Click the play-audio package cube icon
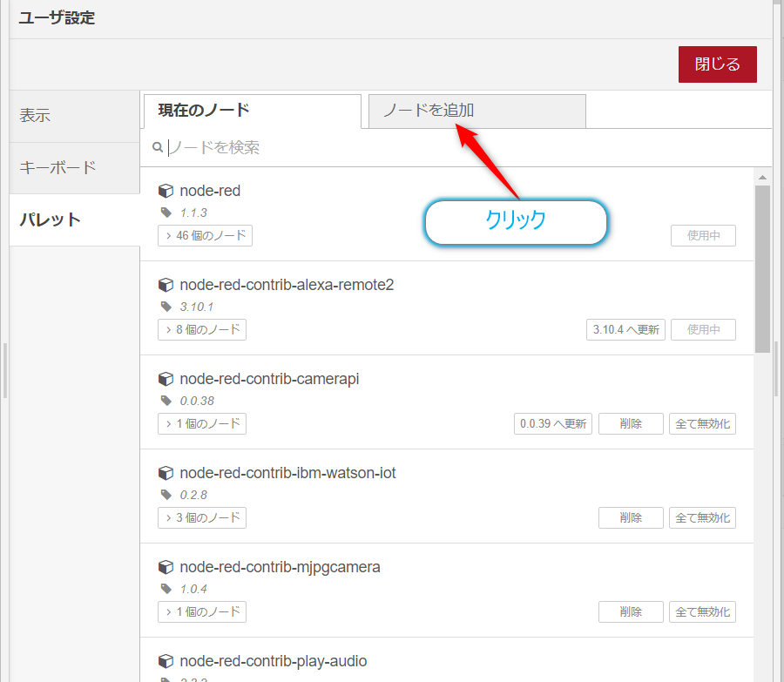Image resolution: width=784 pixels, height=682 pixels. point(166,660)
